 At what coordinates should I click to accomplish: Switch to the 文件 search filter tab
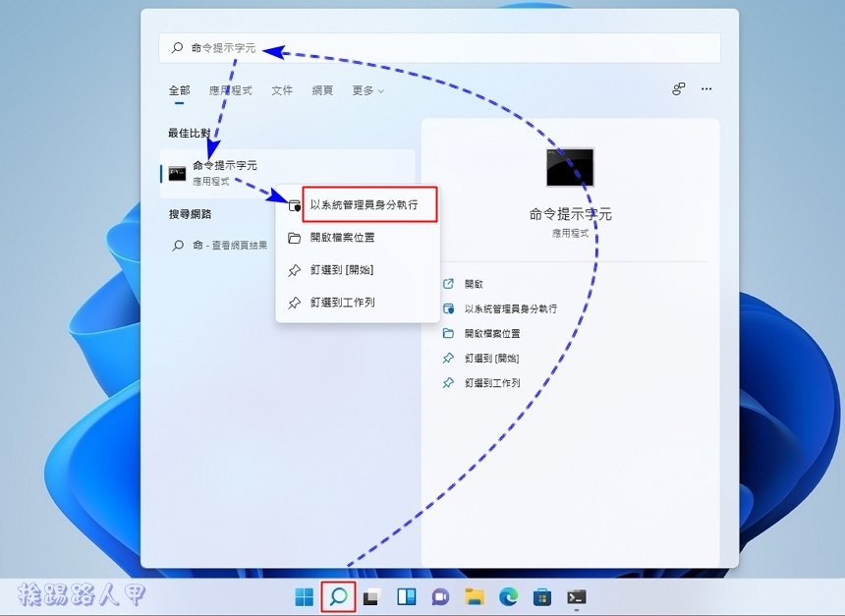[x=282, y=89]
